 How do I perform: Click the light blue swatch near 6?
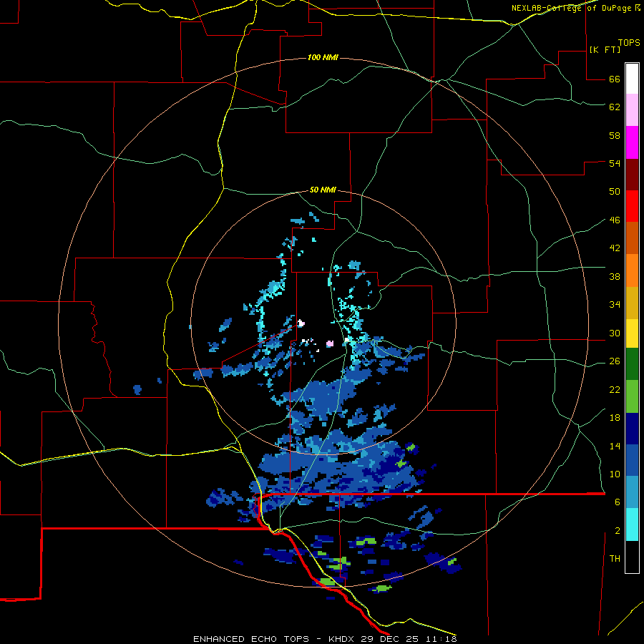(632, 492)
